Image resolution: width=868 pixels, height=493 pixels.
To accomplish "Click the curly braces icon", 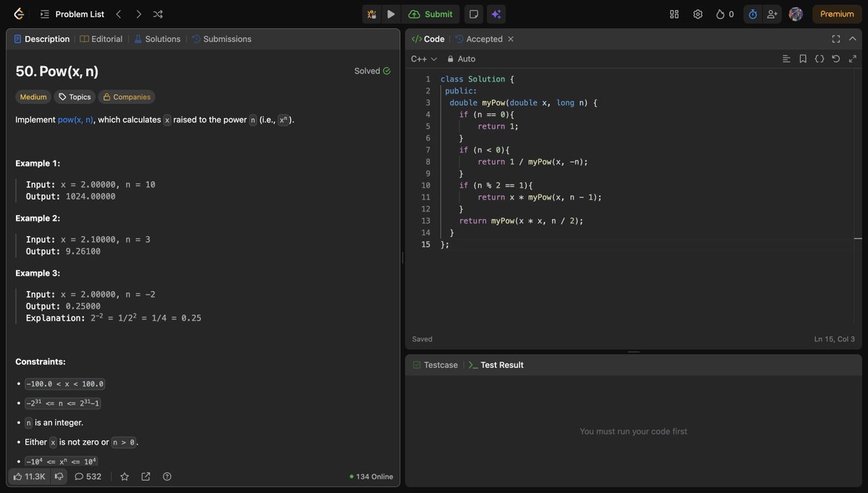I will (820, 59).
